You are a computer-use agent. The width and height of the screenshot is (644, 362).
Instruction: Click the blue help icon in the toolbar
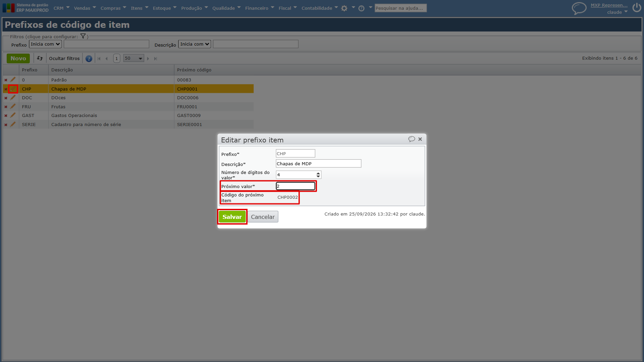pyautogui.click(x=89, y=59)
